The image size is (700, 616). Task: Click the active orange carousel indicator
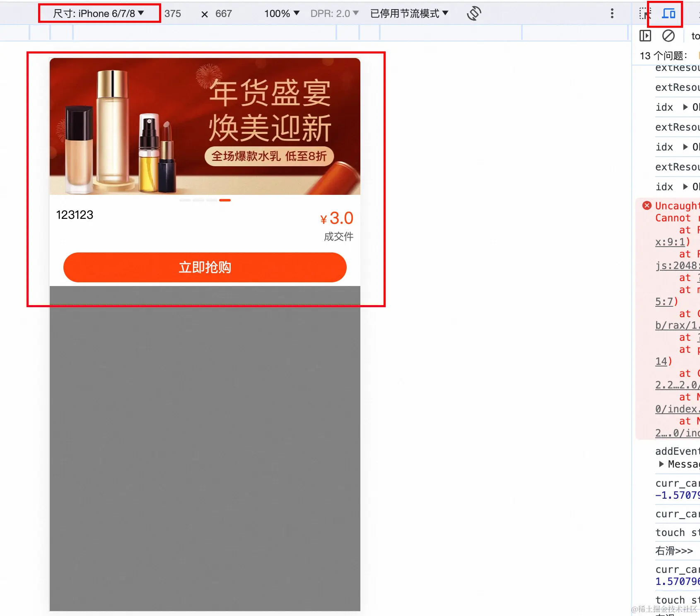[225, 200]
